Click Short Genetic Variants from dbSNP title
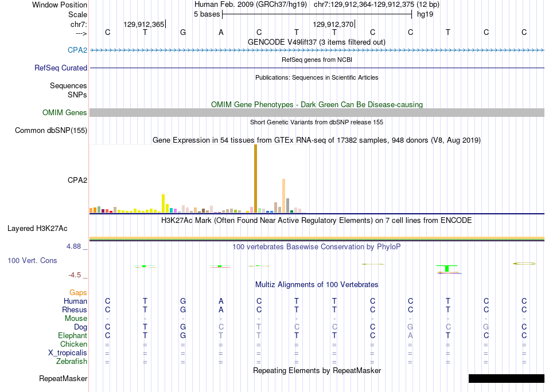This screenshot has width=545, height=392. coord(317,122)
